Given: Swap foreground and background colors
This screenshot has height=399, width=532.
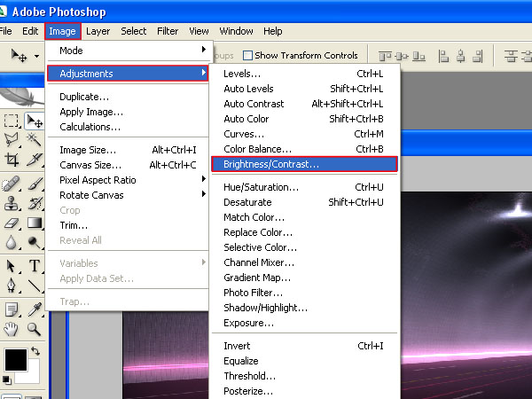Looking at the screenshot, I should click(35, 351).
